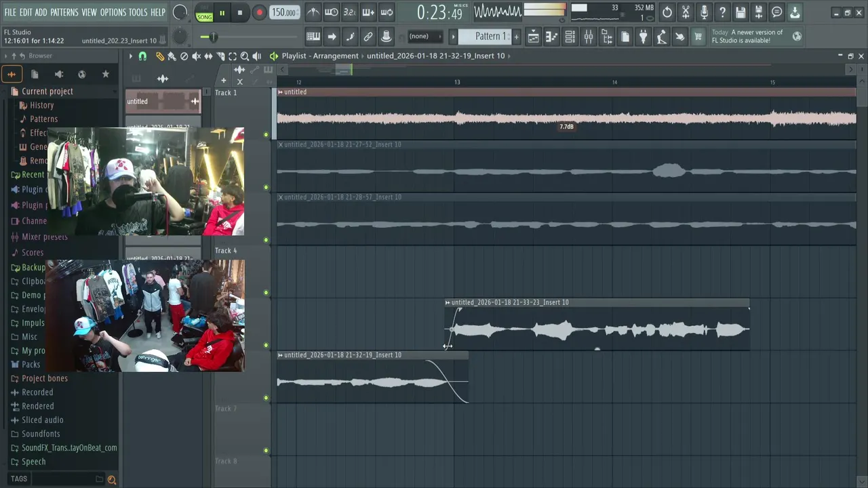Toggle overdub note blending

click(x=368, y=12)
